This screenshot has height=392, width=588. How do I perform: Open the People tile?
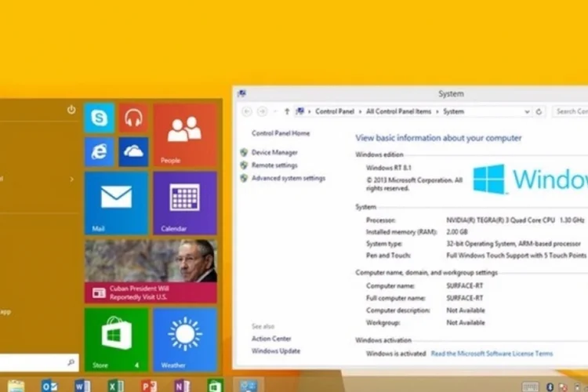tap(185, 135)
